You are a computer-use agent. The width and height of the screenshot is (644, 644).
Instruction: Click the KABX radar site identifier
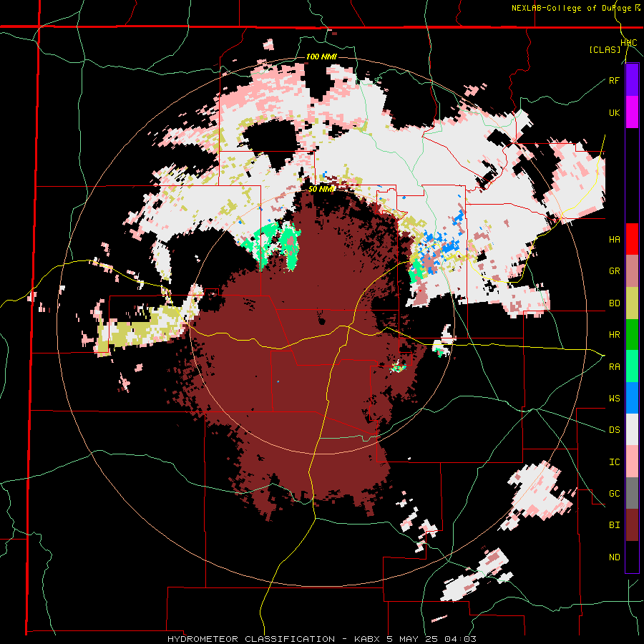click(x=366, y=639)
